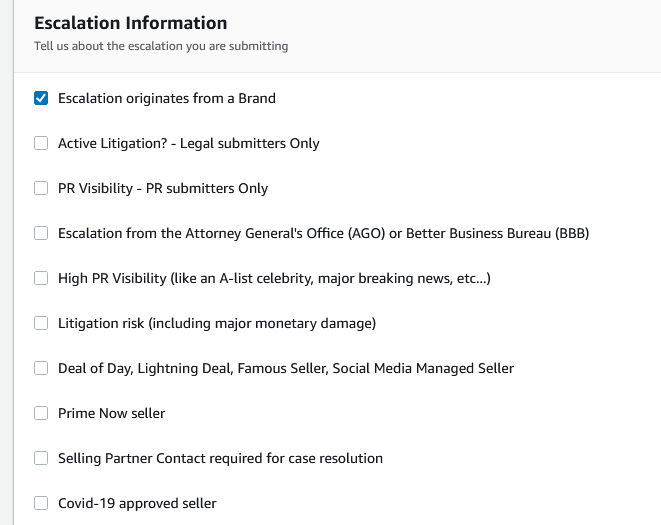Click the 'Active Litigation? - Legal submitters Only' label

[x=188, y=143]
